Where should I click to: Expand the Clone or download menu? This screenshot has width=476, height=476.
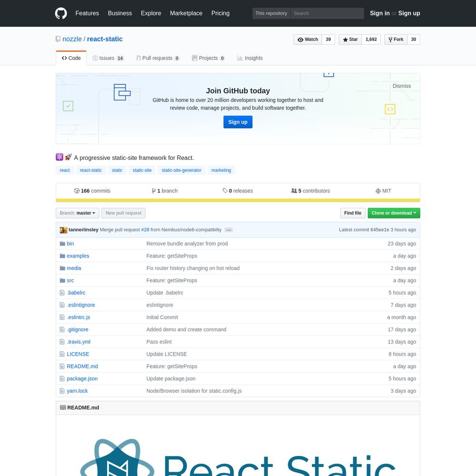tap(394, 213)
